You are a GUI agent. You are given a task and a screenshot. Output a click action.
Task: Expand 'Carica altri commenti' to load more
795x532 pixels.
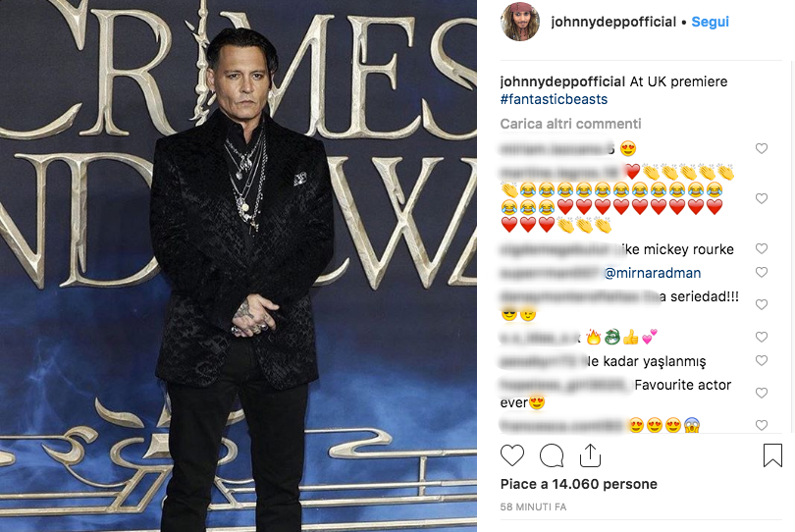pos(570,124)
